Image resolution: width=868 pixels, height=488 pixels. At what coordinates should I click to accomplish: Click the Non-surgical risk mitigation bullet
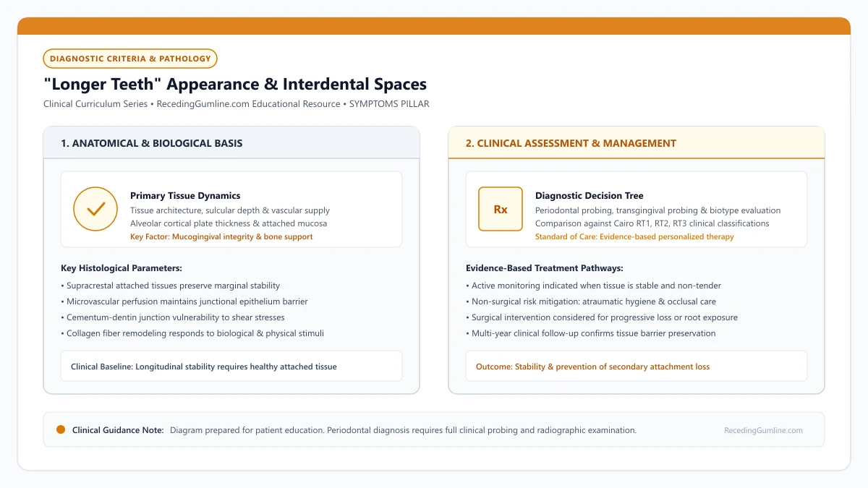click(591, 301)
